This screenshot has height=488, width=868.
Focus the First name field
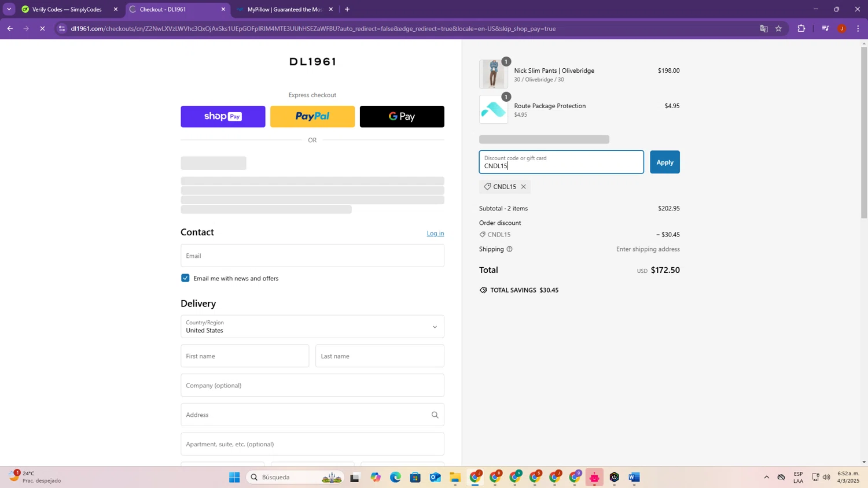(245, 356)
